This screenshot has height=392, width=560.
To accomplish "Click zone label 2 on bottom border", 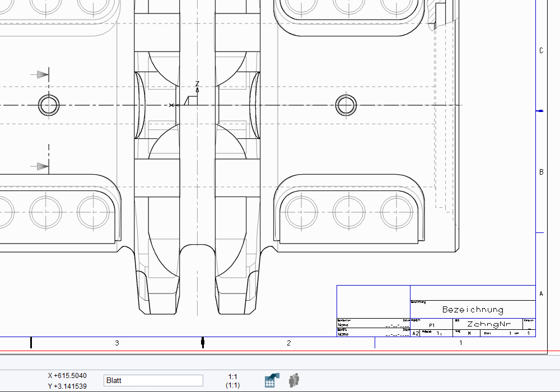I will 288,343.
